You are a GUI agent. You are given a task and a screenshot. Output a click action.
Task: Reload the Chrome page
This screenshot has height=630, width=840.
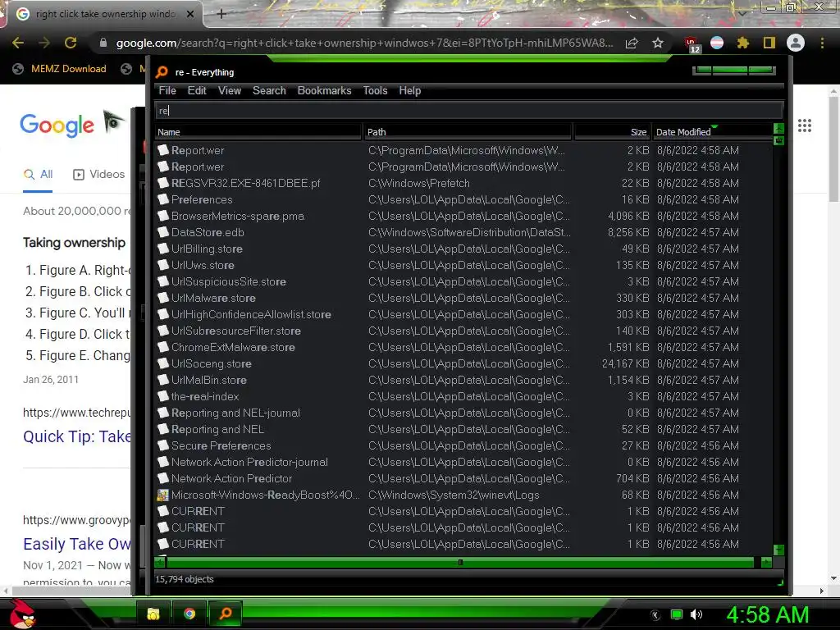click(71, 43)
